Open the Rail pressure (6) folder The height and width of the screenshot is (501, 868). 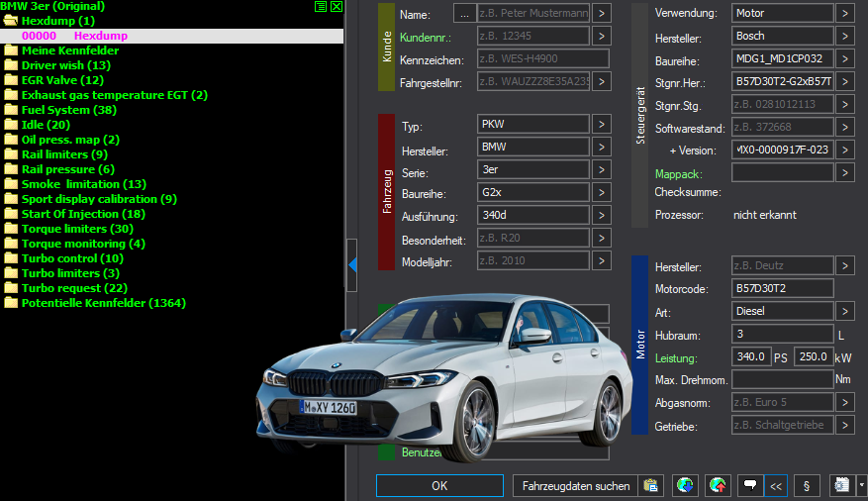coord(67,169)
